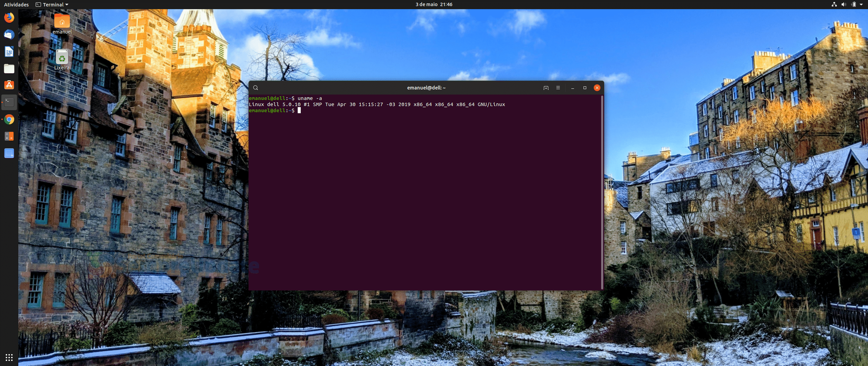Open Google Chrome from the dock
868x366 pixels.
coord(9,119)
